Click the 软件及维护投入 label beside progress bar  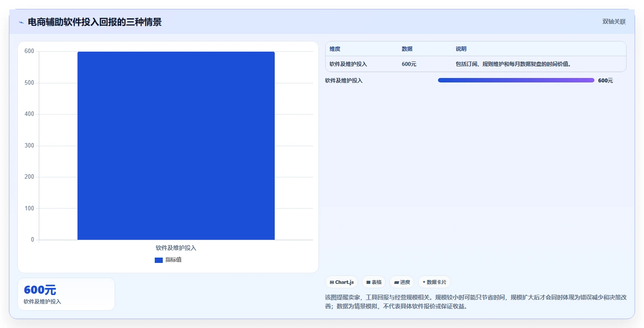pyautogui.click(x=344, y=81)
